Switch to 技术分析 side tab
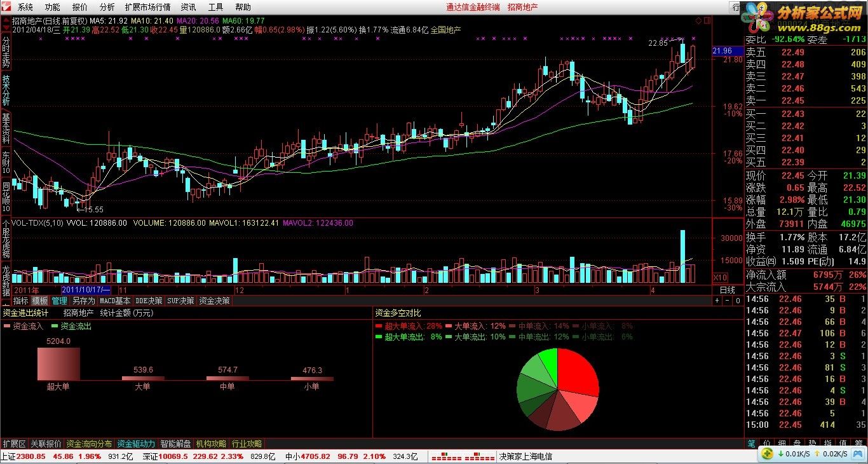868x464 pixels. tap(6, 90)
